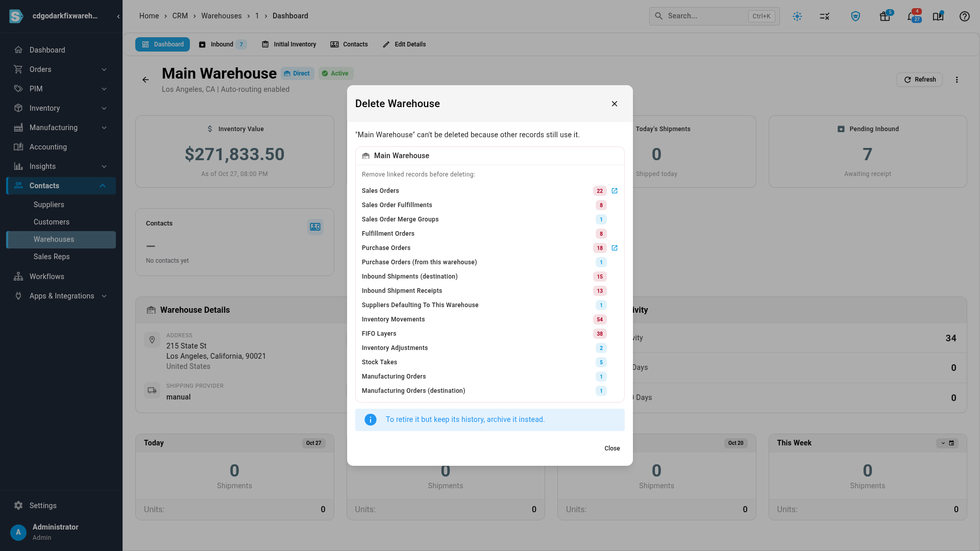Open Sales Orders external link icon

[615, 191]
